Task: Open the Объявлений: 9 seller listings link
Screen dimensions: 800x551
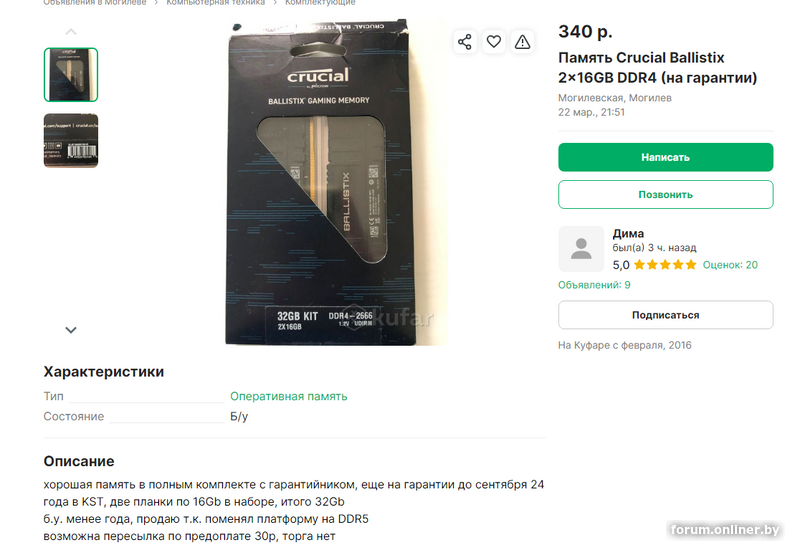Action: click(x=594, y=285)
